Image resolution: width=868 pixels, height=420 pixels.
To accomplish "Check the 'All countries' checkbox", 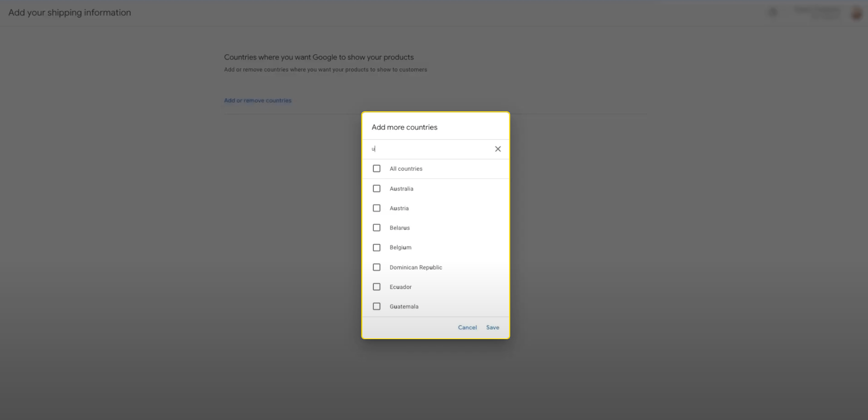I will point(376,169).
